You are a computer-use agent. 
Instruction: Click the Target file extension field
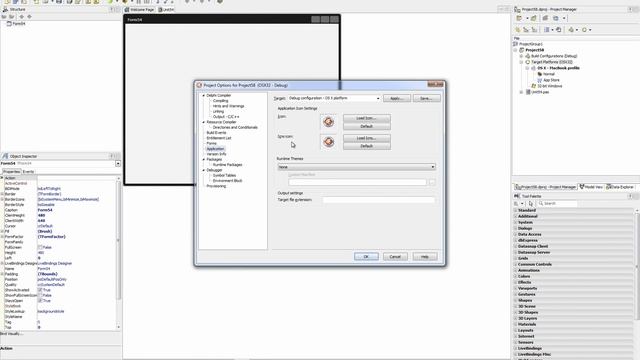(379, 200)
